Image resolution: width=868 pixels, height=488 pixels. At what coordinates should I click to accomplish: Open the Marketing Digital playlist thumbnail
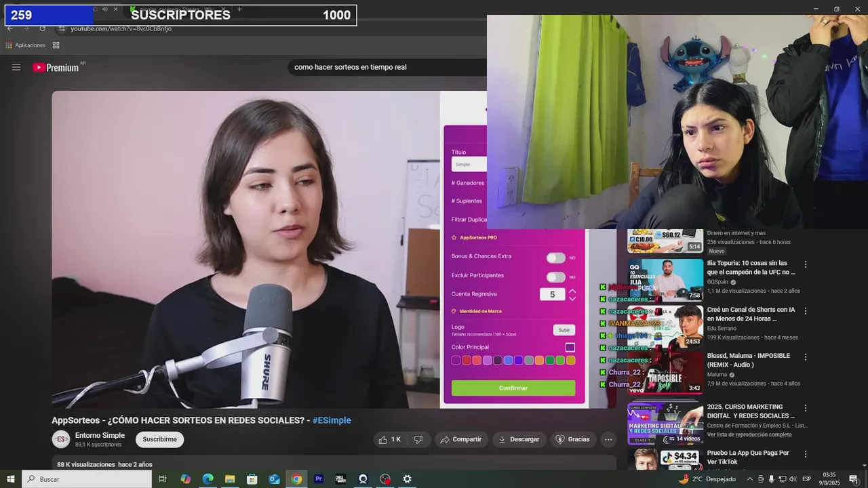[x=665, y=424]
